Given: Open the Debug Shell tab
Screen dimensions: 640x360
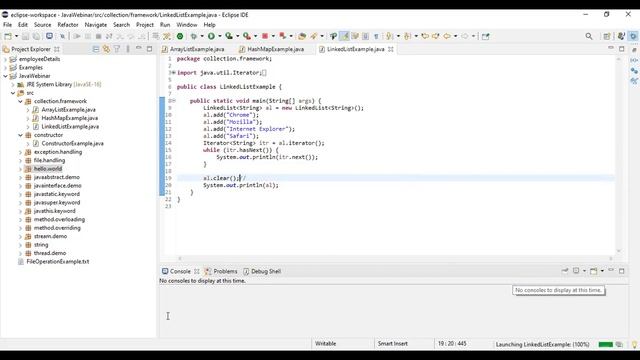Looking at the screenshot, I should [262, 271].
